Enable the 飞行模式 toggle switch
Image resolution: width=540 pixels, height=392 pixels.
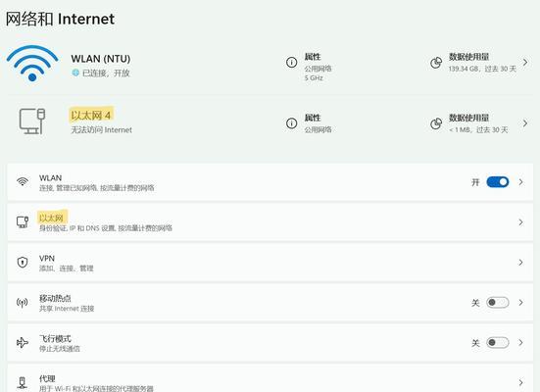click(498, 342)
